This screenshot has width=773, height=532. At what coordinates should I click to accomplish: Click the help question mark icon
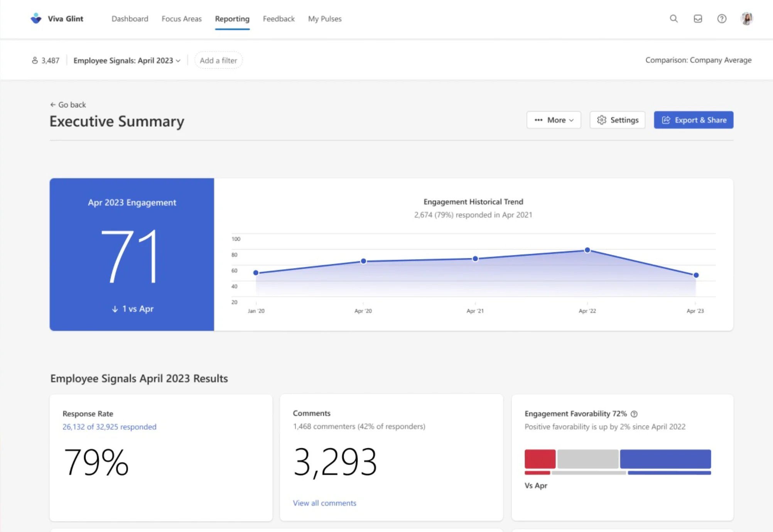coord(721,19)
